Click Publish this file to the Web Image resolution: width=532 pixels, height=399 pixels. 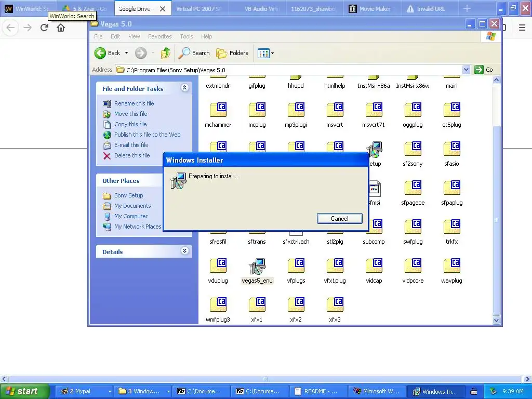point(147,135)
